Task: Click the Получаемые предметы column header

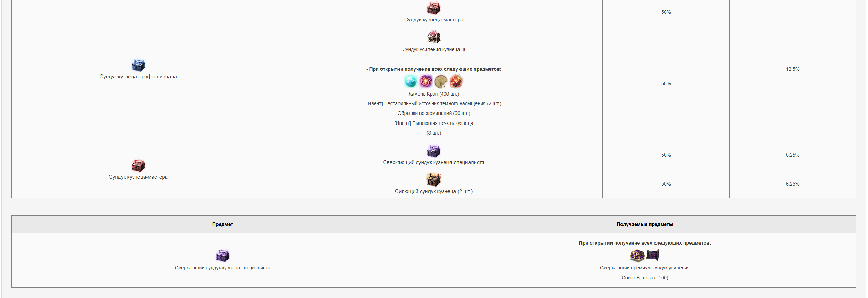Action: coord(645,224)
